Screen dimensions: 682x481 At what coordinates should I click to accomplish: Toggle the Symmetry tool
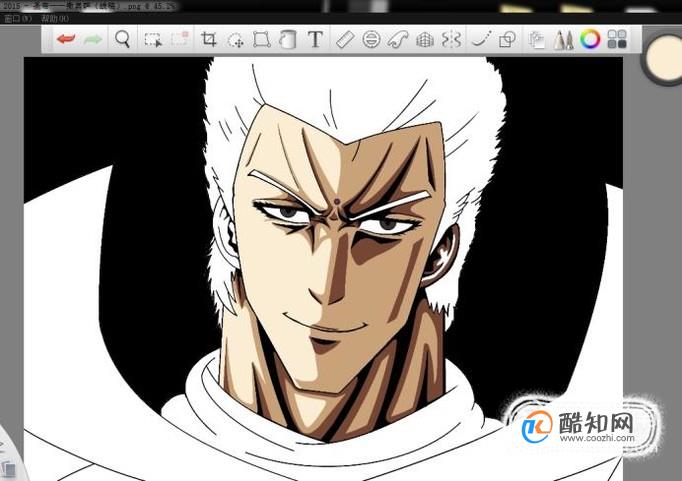click(x=451, y=40)
